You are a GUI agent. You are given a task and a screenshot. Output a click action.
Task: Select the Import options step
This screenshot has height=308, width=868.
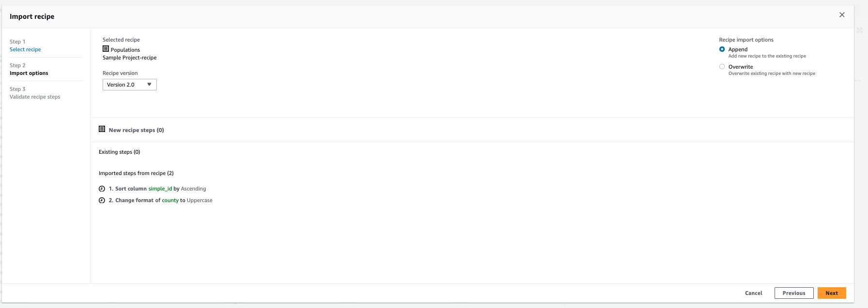point(29,73)
